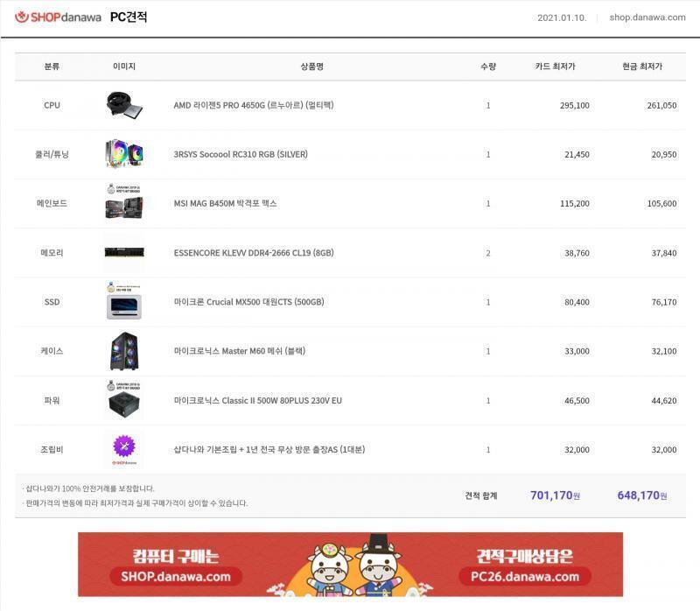Image resolution: width=700 pixels, height=611 pixels.
Task: Click SSD cash price 76,170
Action: pyautogui.click(x=664, y=302)
